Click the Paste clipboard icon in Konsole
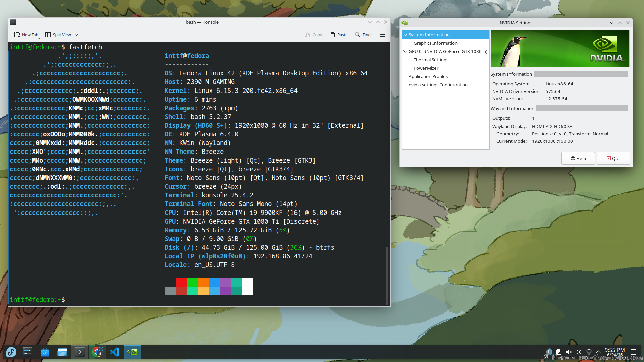 (x=332, y=35)
